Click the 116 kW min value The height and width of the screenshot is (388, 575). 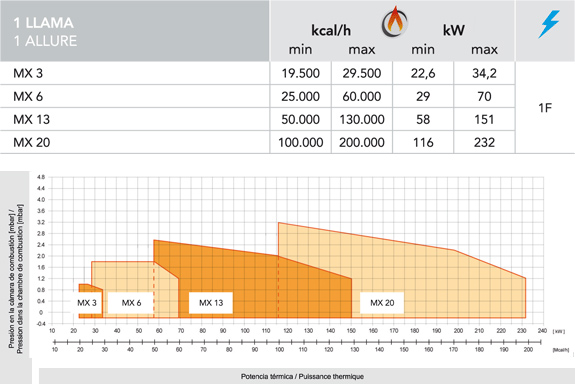(423, 142)
